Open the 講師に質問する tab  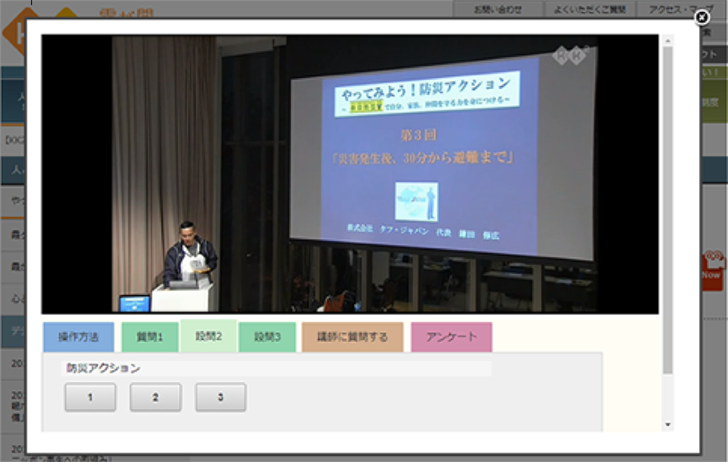[352, 337]
